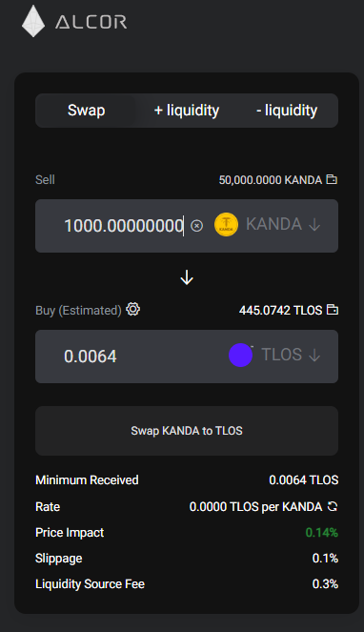Click the 445.0742 TLOS balance
This screenshot has width=364, height=632.
280,310
